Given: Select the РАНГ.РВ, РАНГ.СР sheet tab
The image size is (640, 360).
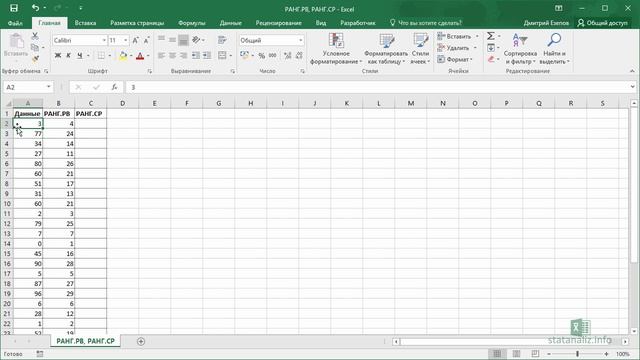Looking at the screenshot, I should tap(85, 341).
